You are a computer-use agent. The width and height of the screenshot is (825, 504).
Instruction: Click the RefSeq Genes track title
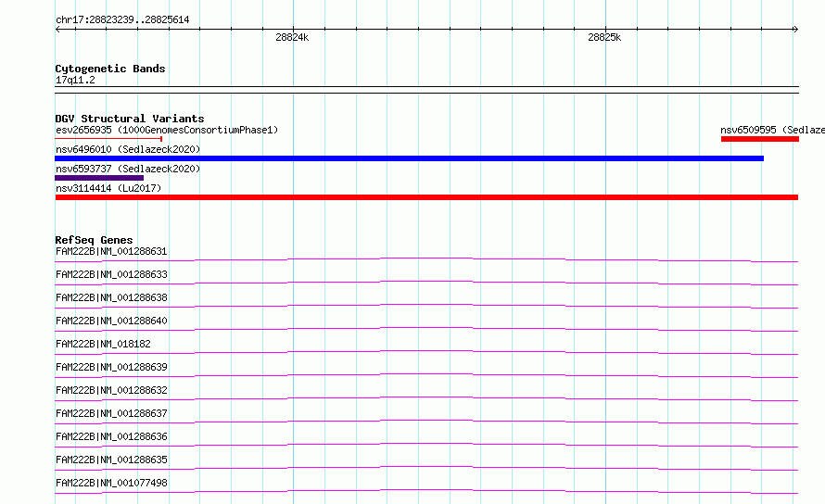point(94,240)
